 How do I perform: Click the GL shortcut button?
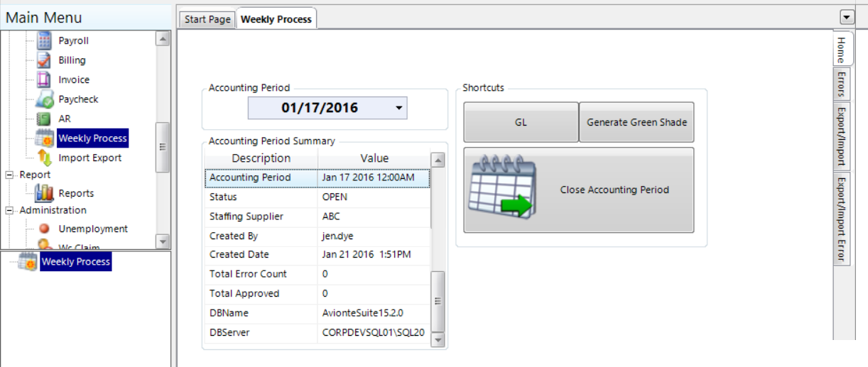(x=521, y=122)
